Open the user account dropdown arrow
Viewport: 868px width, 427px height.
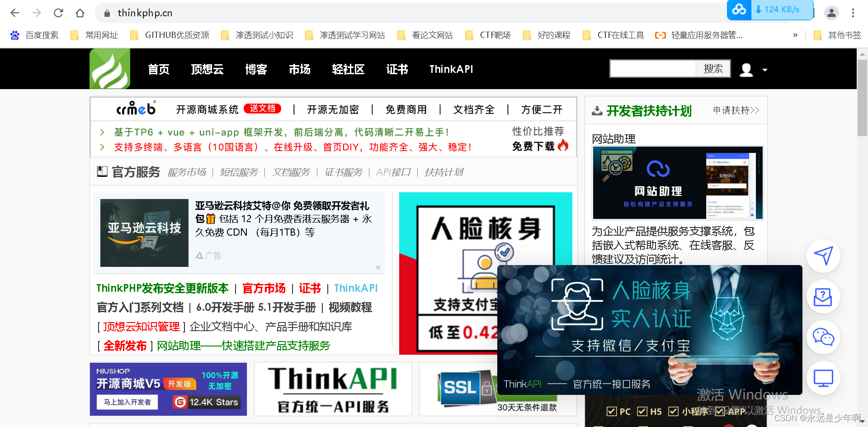(x=765, y=70)
